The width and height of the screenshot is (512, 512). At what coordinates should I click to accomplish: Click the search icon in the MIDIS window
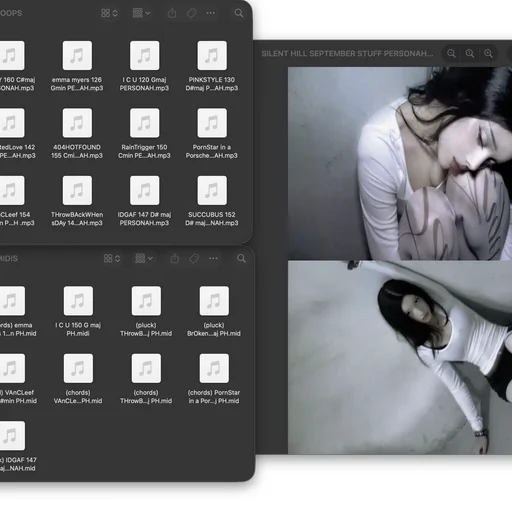click(x=241, y=258)
